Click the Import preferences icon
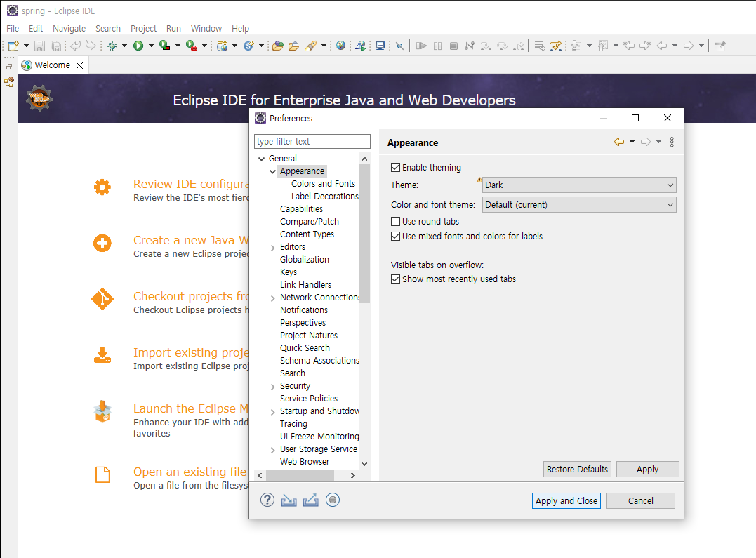756x558 pixels. [x=289, y=500]
